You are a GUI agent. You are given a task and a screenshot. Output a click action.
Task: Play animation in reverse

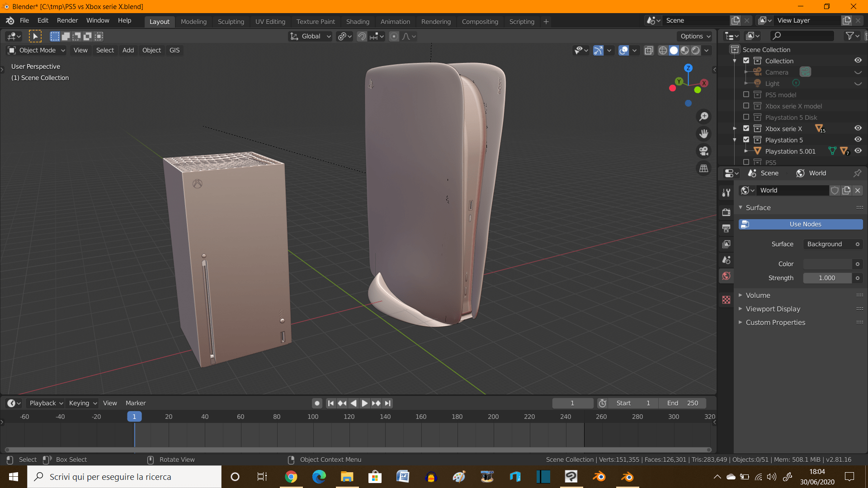pos(354,403)
